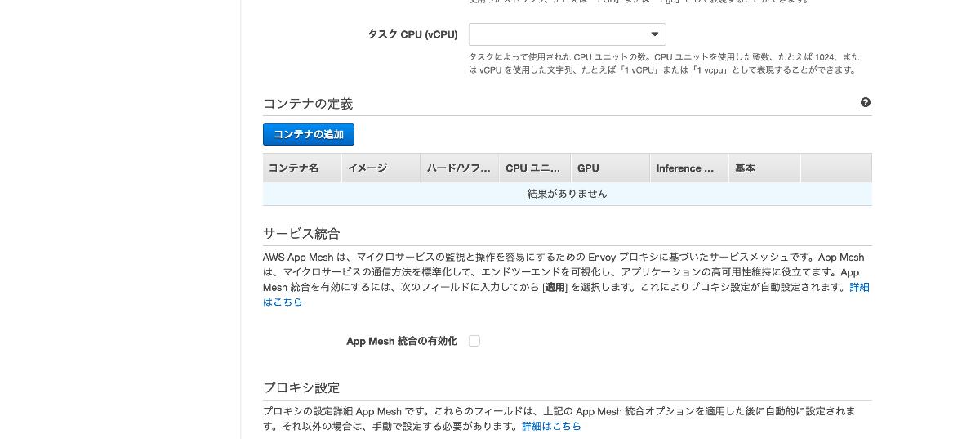Click the App Mesh 統合の有効化 label
980x439 pixels.
402,341
